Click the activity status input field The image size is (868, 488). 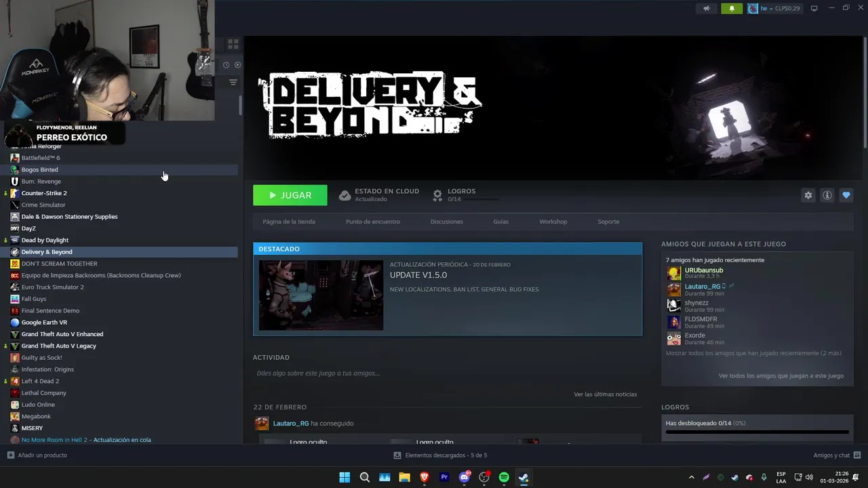point(448,373)
